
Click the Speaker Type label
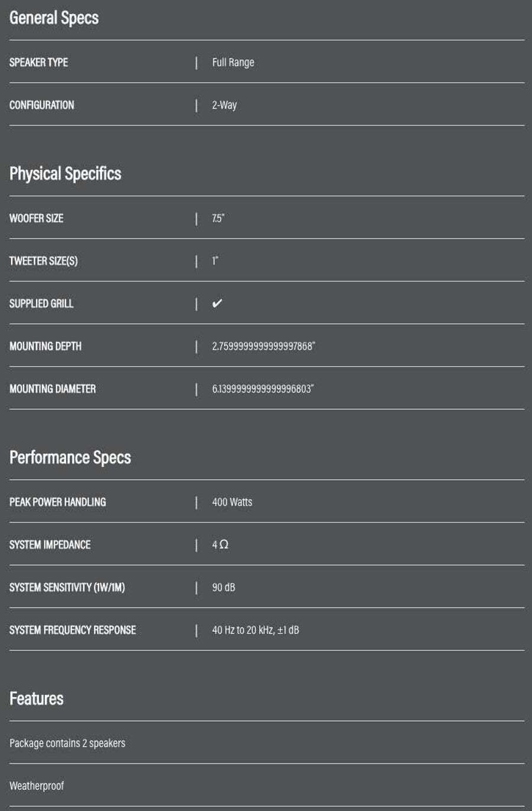(38, 62)
